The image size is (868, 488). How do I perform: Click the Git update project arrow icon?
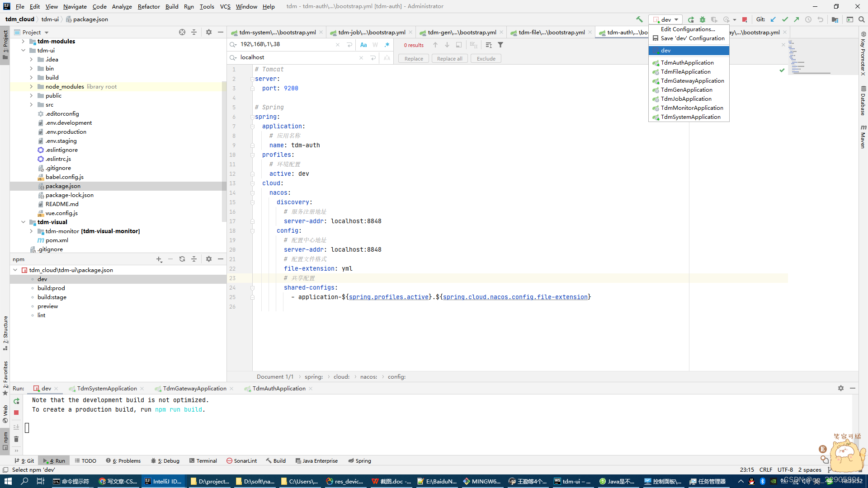(x=773, y=19)
